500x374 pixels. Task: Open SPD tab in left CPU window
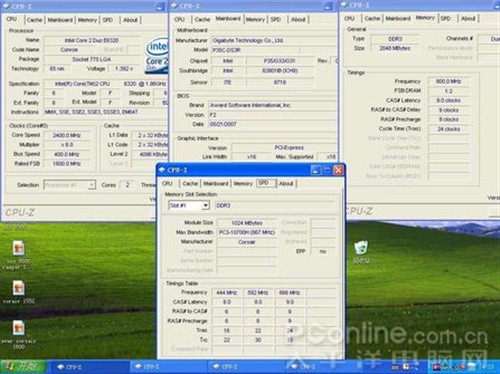[108, 20]
